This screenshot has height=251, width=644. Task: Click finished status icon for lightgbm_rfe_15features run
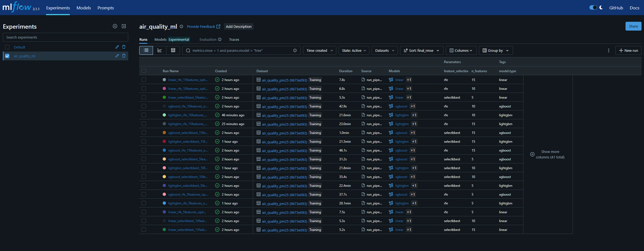pos(217,124)
